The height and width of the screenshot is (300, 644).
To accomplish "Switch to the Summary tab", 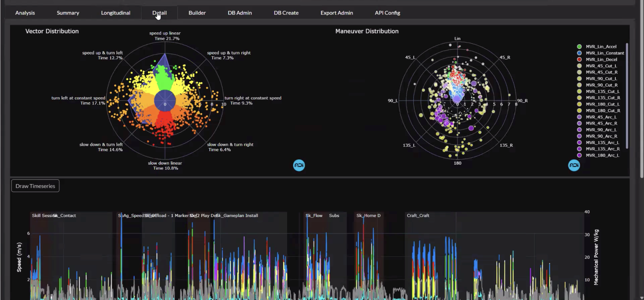I will (x=68, y=13).
